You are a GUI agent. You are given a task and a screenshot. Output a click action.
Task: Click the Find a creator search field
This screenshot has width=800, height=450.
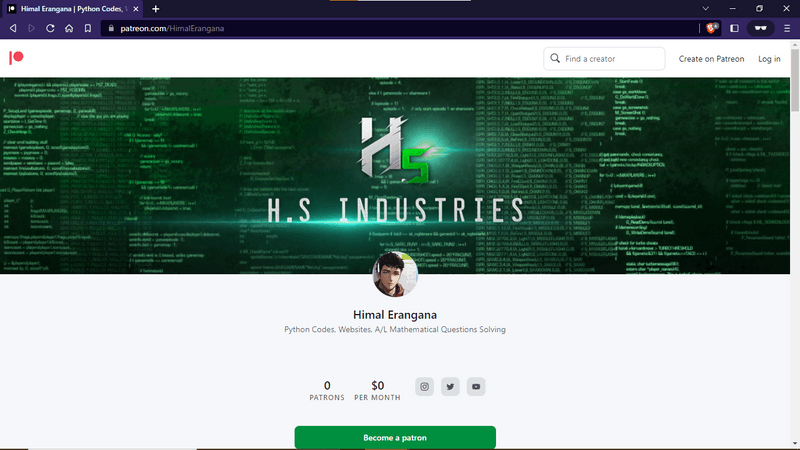point(604,59)
